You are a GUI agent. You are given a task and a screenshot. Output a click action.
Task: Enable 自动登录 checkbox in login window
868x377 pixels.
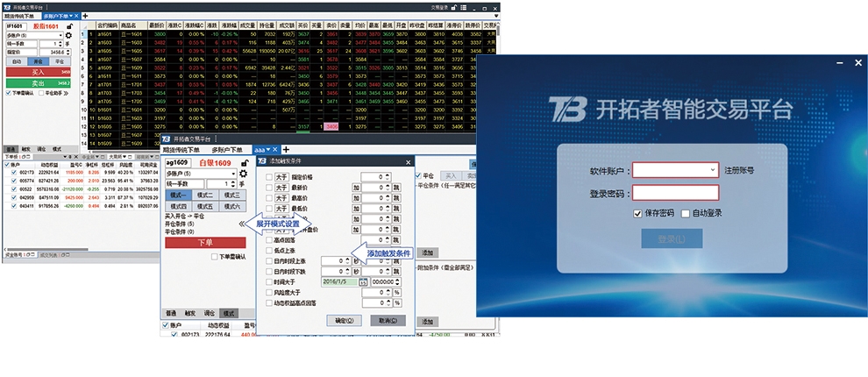click(x=686, y=213)
